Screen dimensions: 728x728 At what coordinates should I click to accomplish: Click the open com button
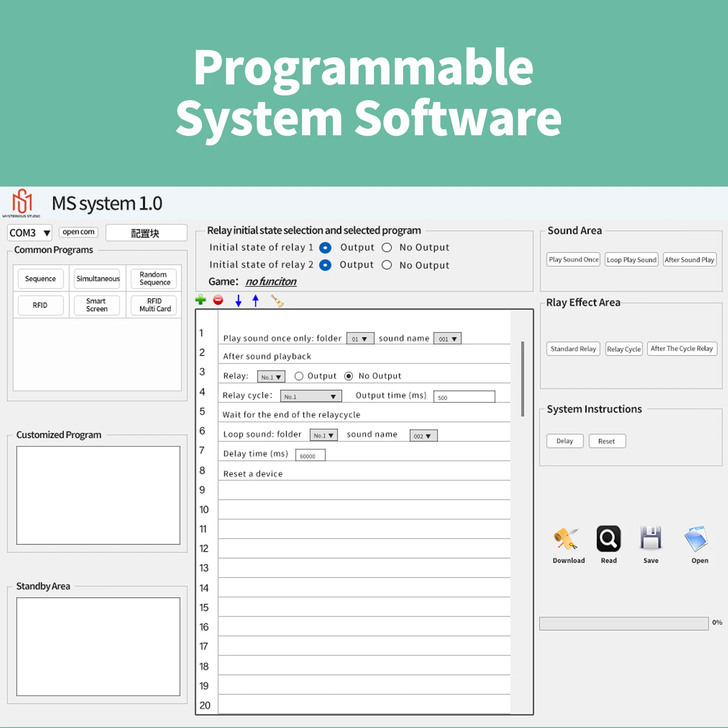79,232
